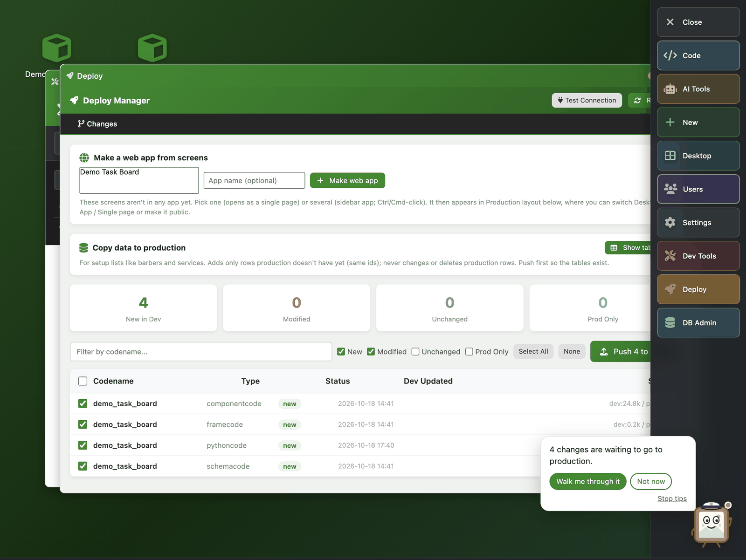Toggle the header select-all checkbox by Codename
The height and width of the screenshot is (560, 746).
83,381
